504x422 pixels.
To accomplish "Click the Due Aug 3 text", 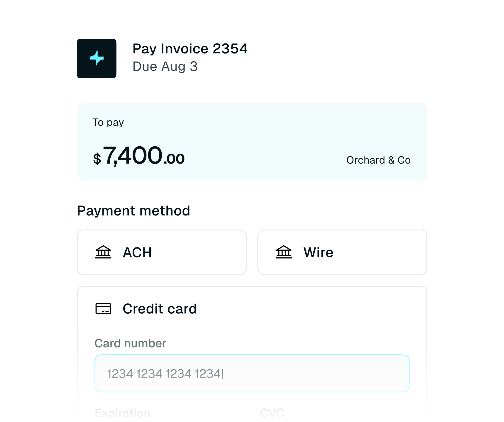I will [165, 67].
